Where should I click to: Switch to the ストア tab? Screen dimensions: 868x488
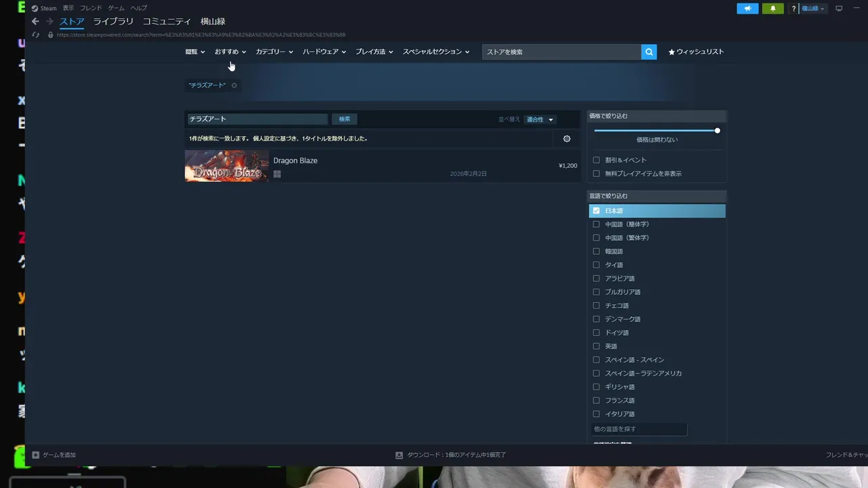tap(72, 22)
